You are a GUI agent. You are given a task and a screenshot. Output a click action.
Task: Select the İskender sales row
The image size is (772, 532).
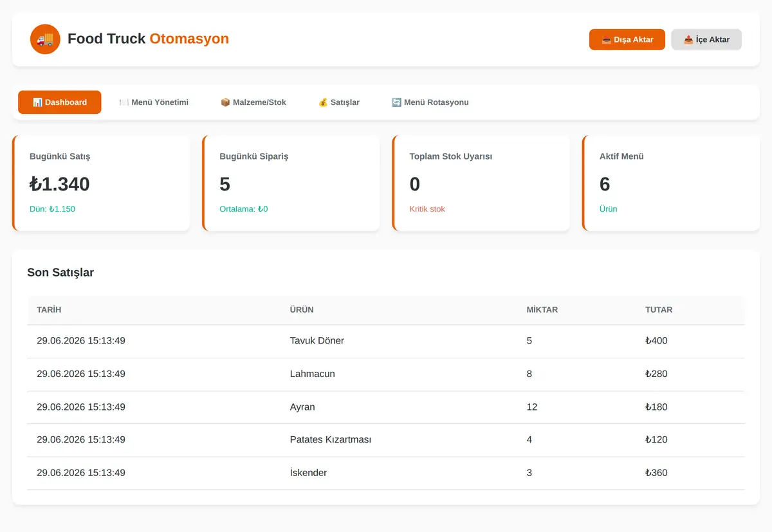point(386,473)
